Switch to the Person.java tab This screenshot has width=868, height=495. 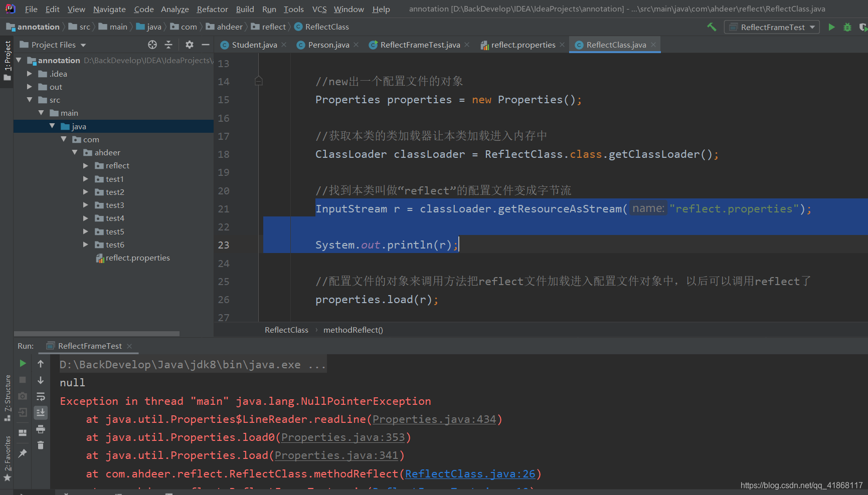click(328, 45)
